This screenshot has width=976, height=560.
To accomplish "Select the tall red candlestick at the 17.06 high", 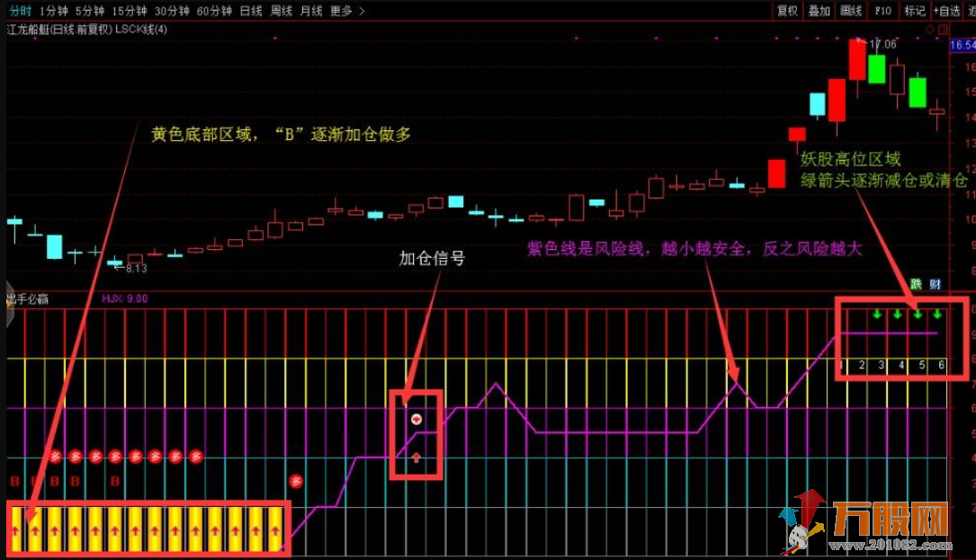I will click(x=857, y=59).
